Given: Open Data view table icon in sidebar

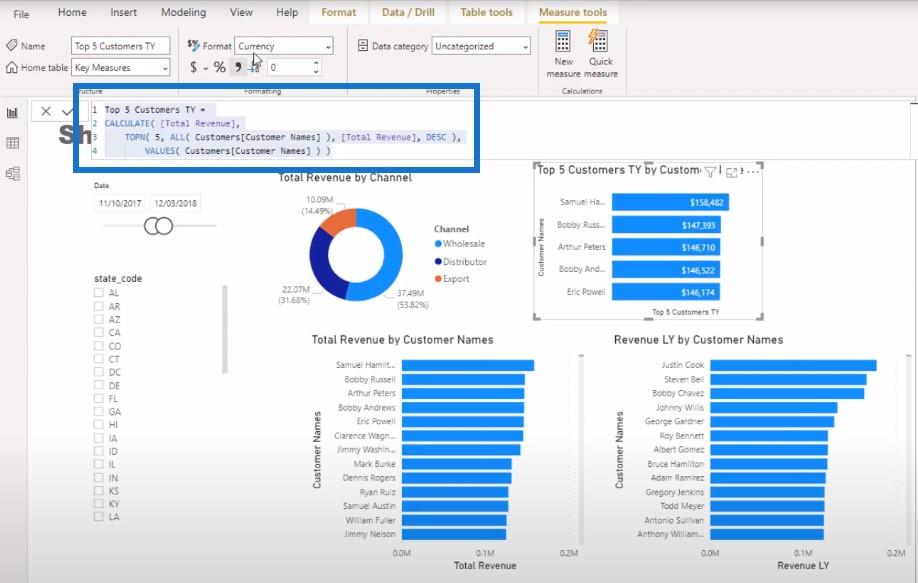Looking at the screenshot, I should pos(12,143).
